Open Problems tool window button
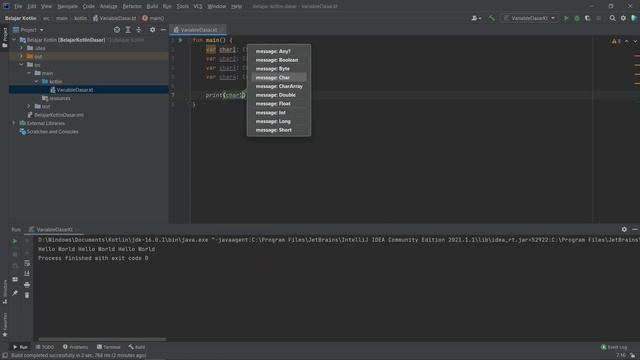This screenshot has width=640, height=360. (x=76, y=347)
